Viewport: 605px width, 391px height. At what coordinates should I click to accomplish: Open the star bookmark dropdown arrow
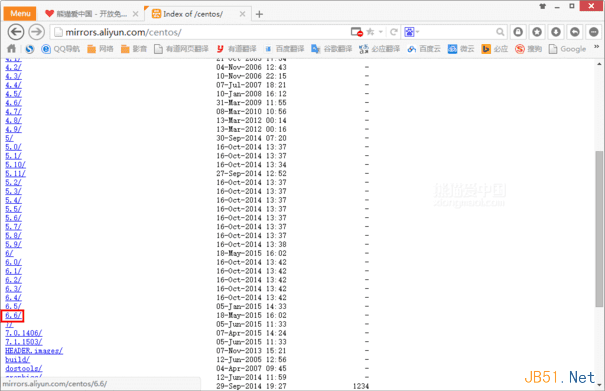click(x=380, y=32)
